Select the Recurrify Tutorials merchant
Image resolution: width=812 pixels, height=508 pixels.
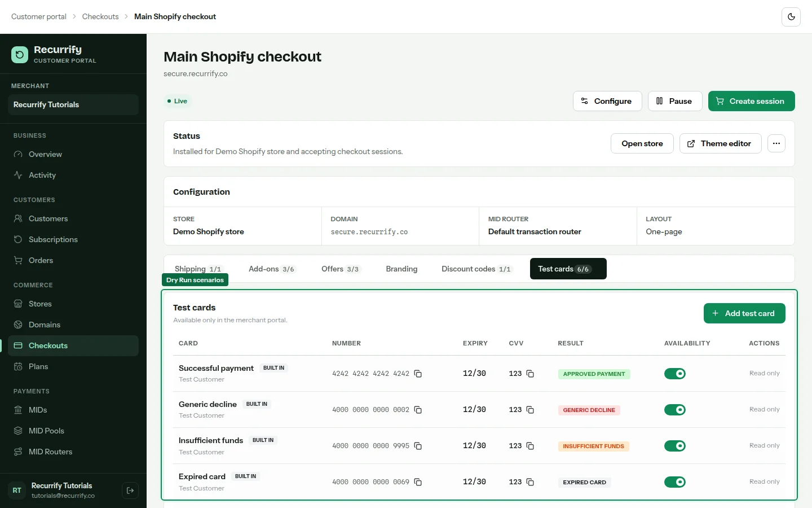(x=73, y=104)
